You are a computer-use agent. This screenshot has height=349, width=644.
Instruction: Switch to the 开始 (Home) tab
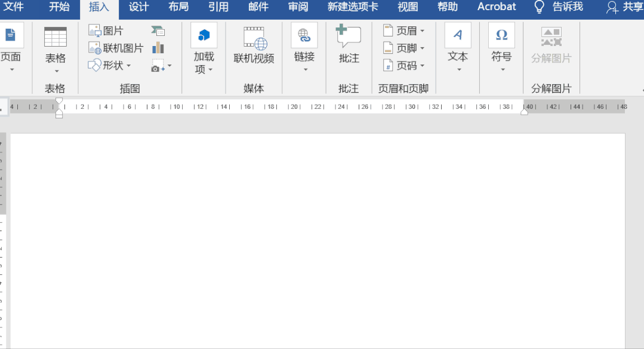[59, 7]
